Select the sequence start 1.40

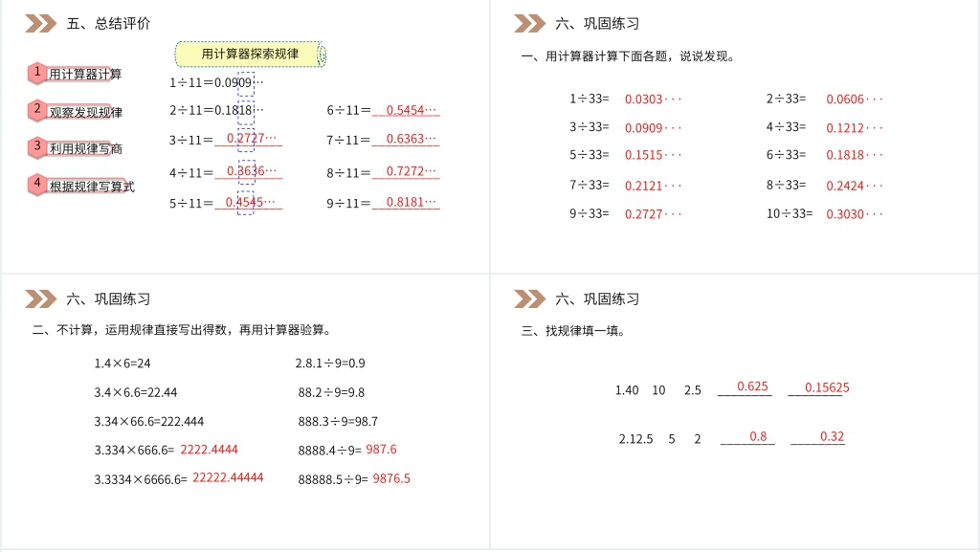point(627,391)
